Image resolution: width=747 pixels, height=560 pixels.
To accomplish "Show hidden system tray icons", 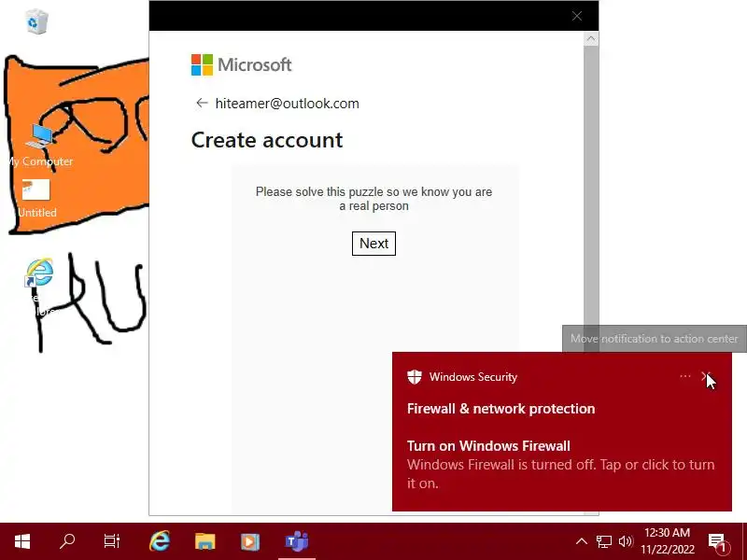I will pyautogui.click(x=581, y=541).
